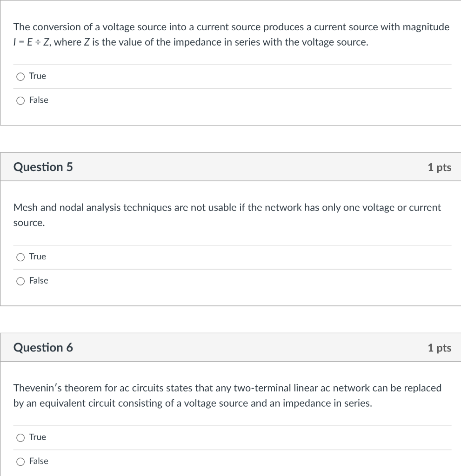The height and width of the screenshot is (476, 461).
Task: Click the "1 pts" label of Question 6
Action: (x=439, y=348)
